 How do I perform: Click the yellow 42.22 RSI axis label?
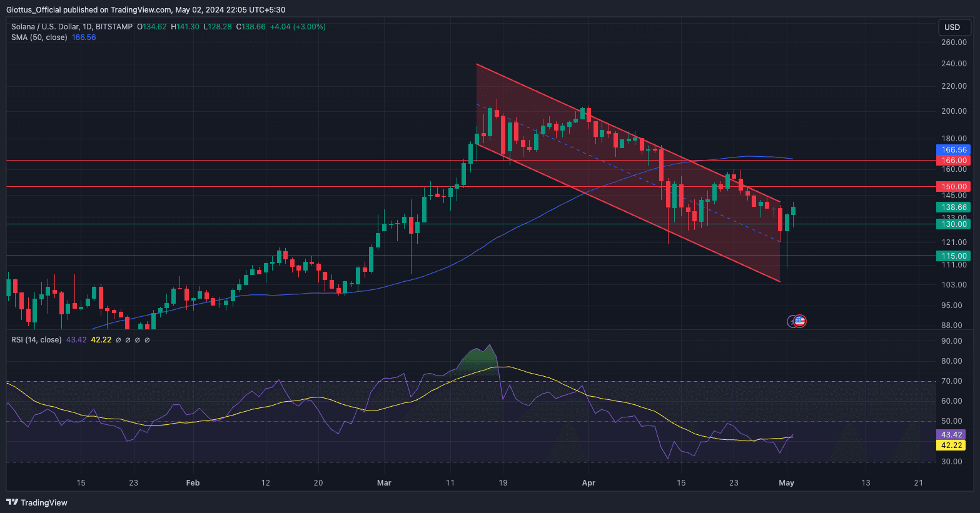951,446
